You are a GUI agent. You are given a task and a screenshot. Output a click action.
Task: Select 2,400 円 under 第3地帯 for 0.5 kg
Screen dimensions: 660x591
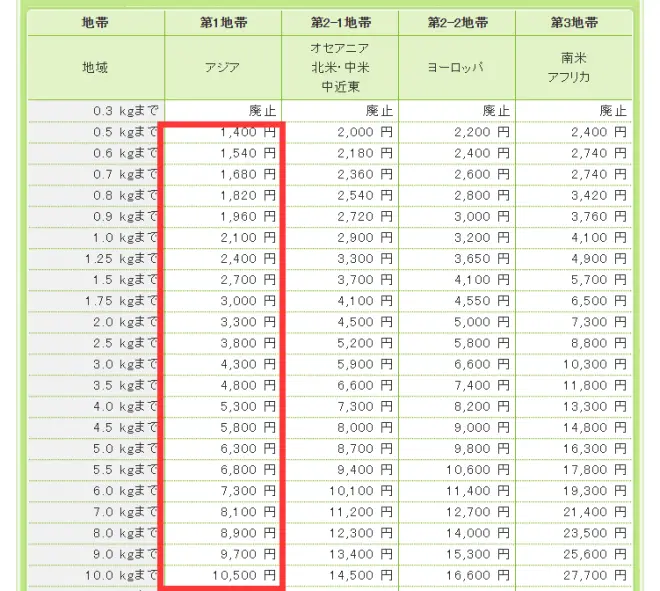599,132
